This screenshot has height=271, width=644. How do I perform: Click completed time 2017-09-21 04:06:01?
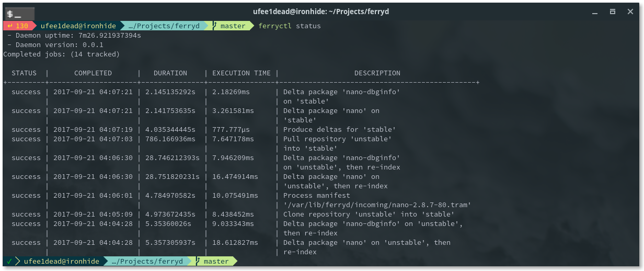pos(93,195)
